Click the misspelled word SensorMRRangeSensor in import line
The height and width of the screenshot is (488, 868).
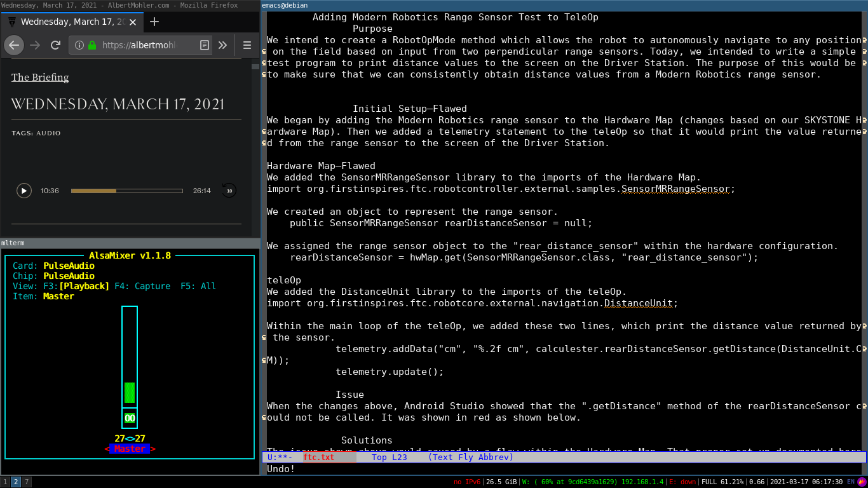(x=675, y=189)
